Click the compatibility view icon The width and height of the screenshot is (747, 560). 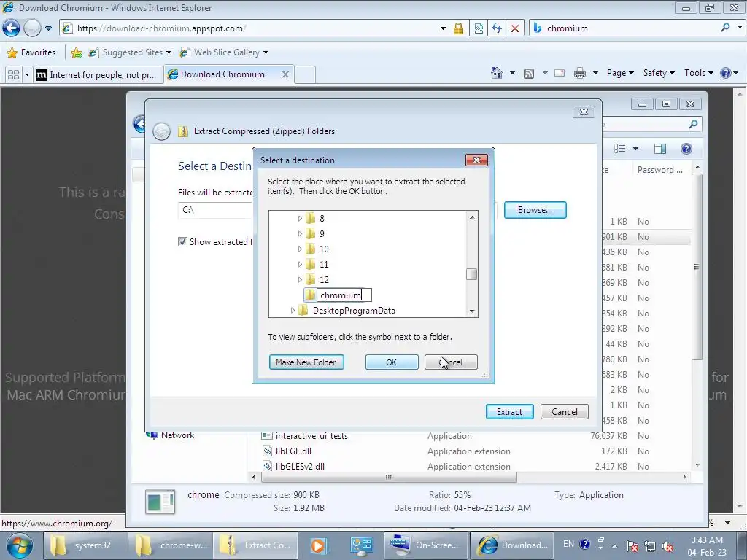tap(479, 28)
